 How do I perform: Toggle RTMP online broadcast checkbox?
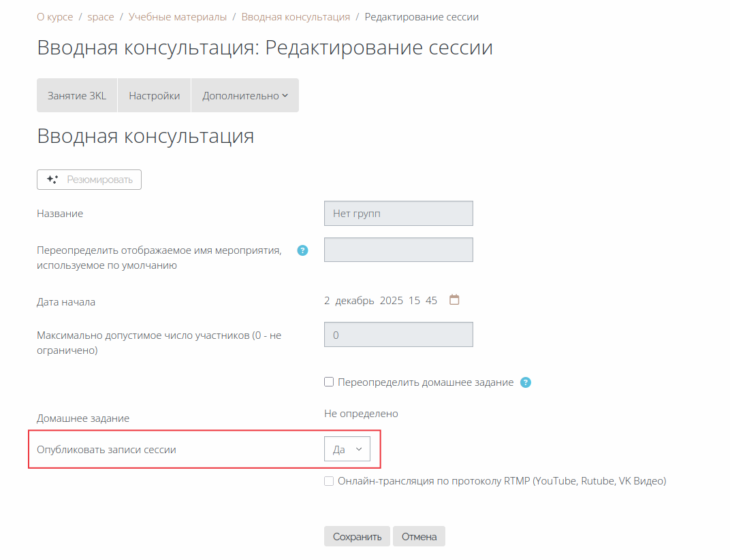[x=329, y=481]
